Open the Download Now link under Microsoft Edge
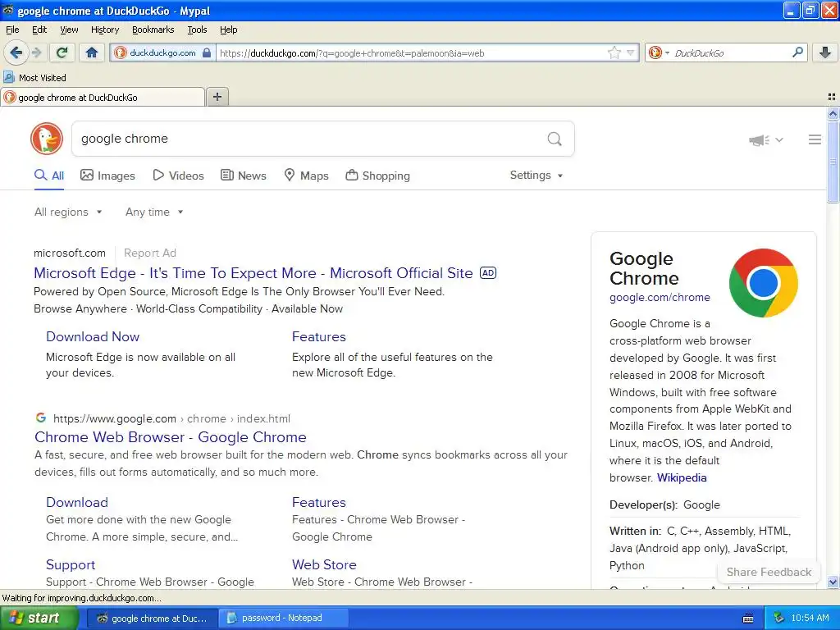The height and width of the screenshot is (630, 840). (93, 336)
